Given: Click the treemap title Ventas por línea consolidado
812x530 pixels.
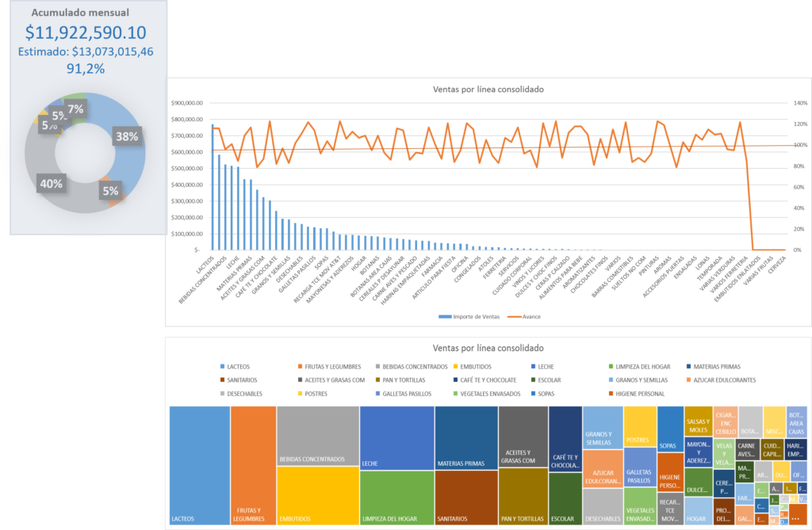Looking at the screenshot, I should (489, 348).
